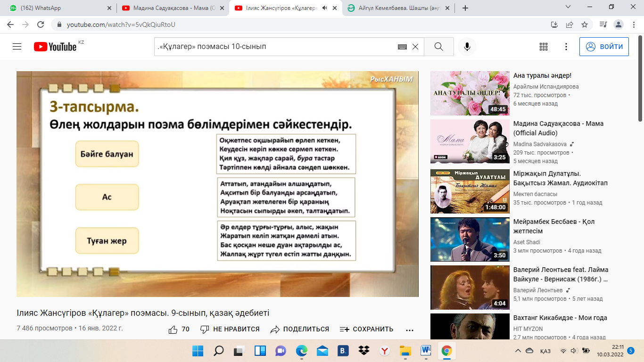Switch to the WhatsApp tab
Screen dimensions: 644x362
coord(58,8)
